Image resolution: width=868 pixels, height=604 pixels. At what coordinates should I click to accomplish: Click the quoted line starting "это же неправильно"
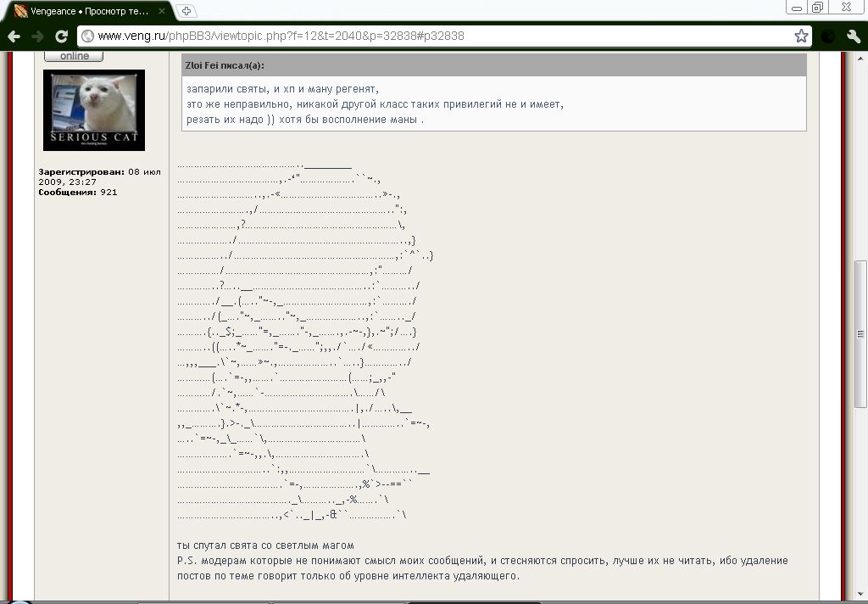tap(375, 104)
